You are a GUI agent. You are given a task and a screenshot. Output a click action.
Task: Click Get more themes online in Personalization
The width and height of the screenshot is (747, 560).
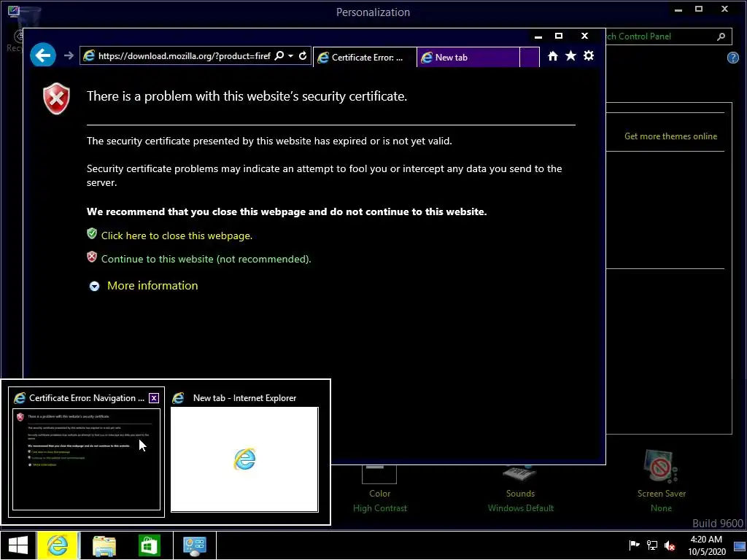670,136
